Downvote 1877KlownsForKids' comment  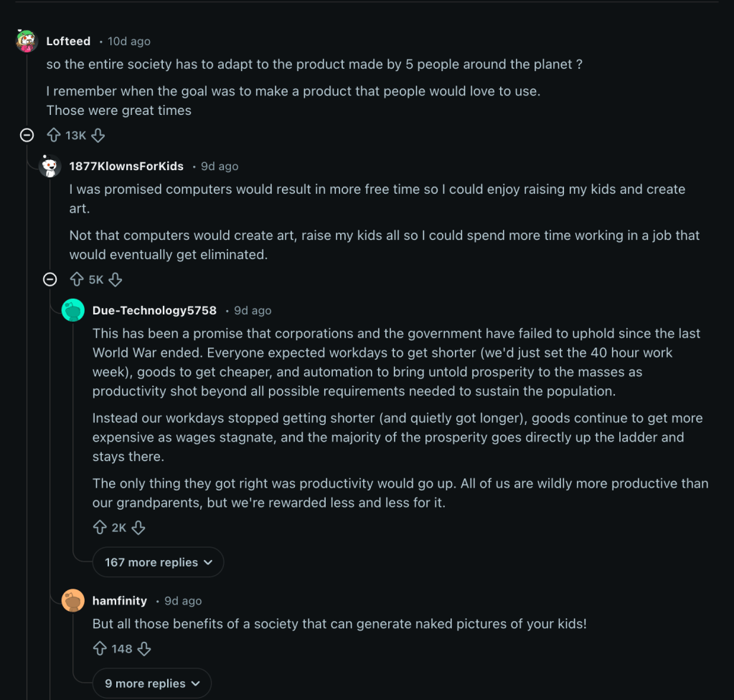(116, 279)
